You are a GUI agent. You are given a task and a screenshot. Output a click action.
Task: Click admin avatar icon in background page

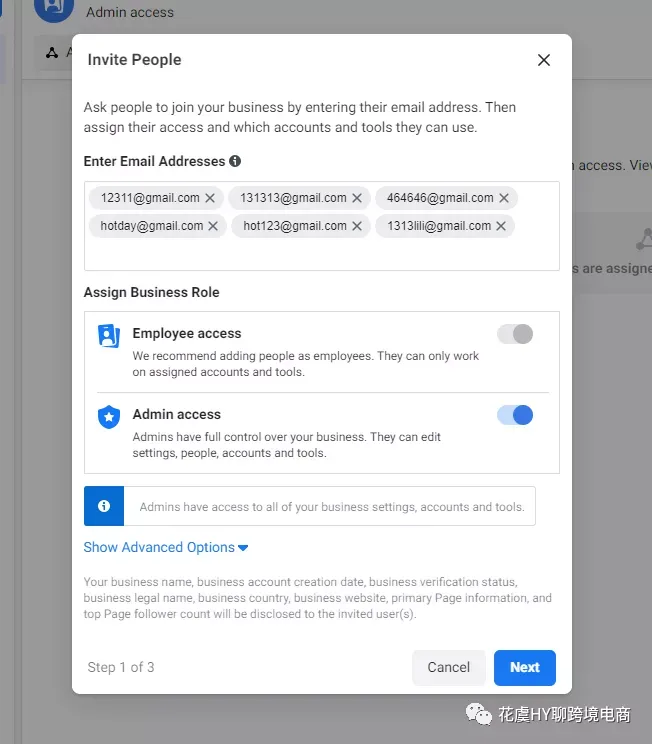[54, 7]
